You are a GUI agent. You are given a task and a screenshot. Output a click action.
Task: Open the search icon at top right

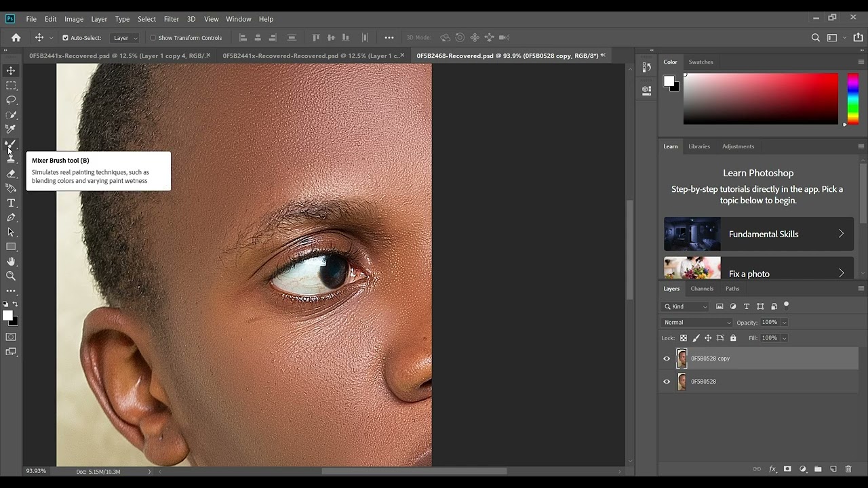pyautogui.click(x=816, y=38)
